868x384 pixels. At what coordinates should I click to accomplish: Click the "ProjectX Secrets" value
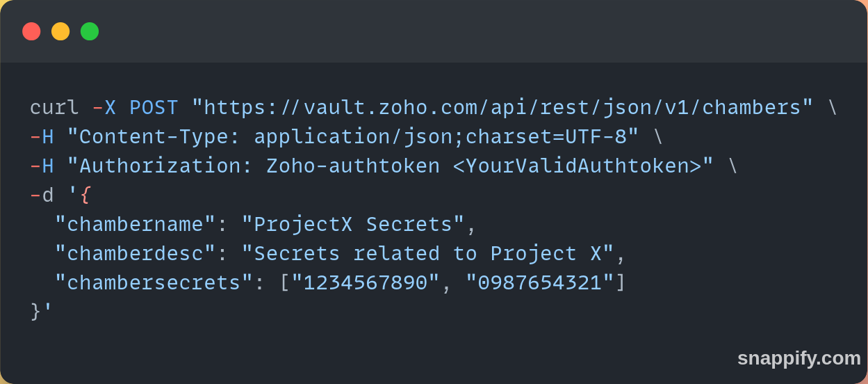352,225
